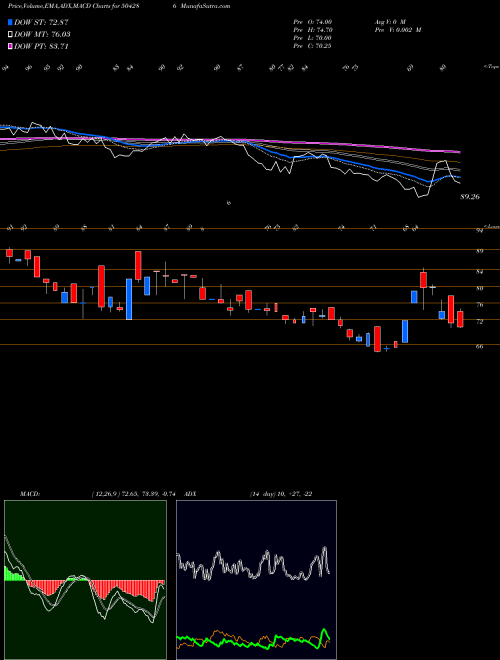Click the 89 price axis label
The height and width of the screenshot is (660, 500).
480,251
